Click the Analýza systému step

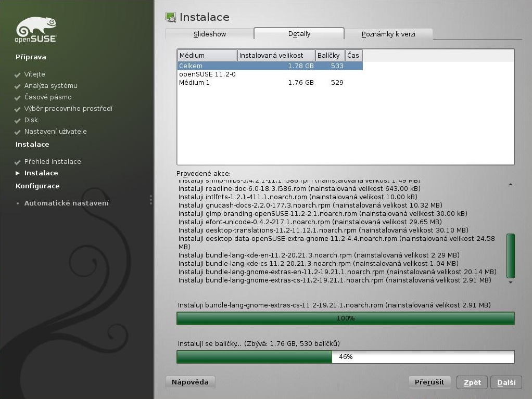(51, 86)
